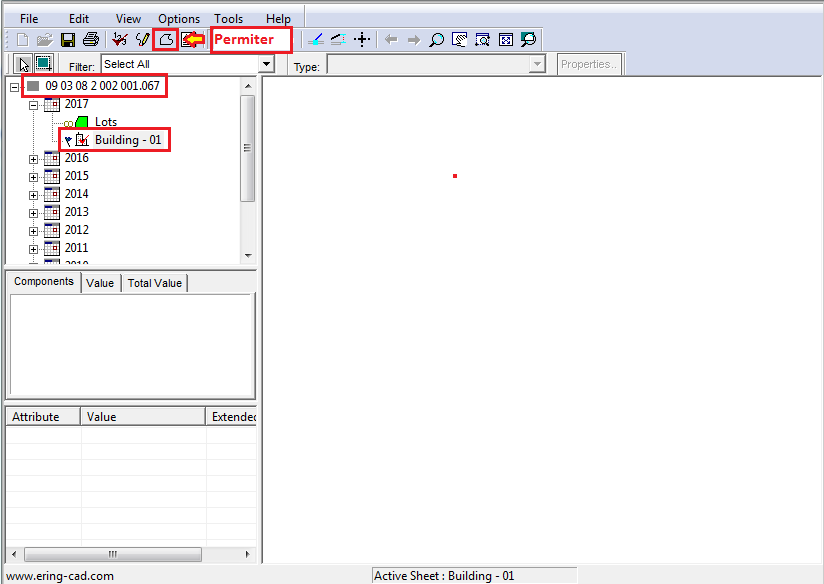Image resolution: width=824 pixels, height=584 pixels.
Task: Click the Open folder icon
Action: (45, 40)
